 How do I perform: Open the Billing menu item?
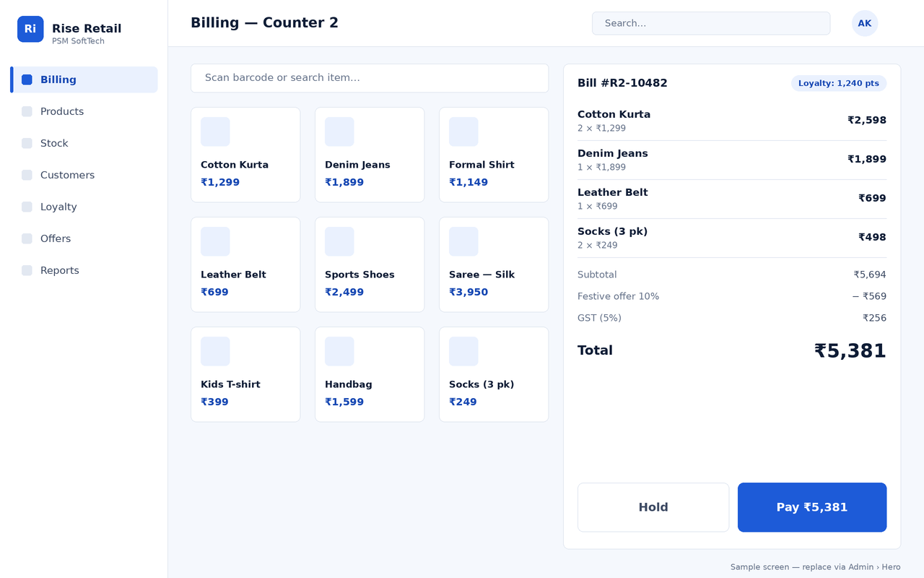coord(84,79)
